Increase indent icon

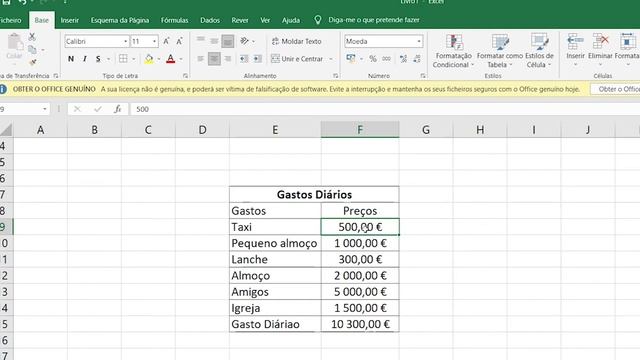(258, 59)
